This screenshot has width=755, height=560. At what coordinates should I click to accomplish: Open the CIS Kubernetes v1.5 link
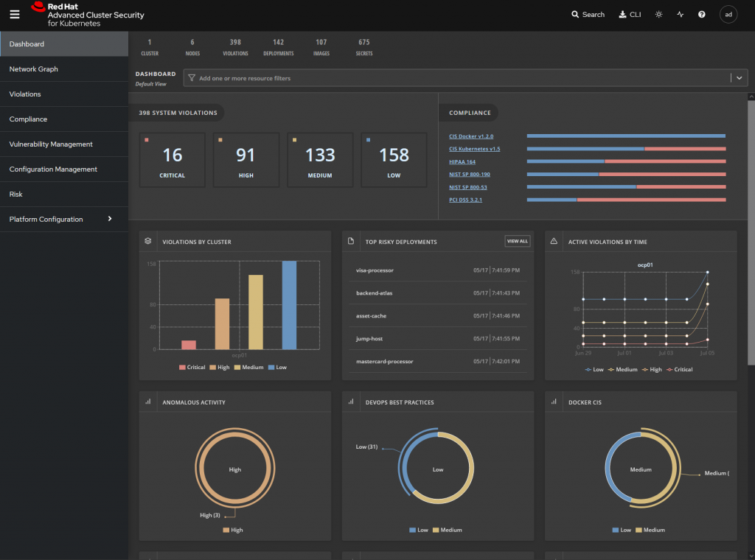click(x=474, y=149)
